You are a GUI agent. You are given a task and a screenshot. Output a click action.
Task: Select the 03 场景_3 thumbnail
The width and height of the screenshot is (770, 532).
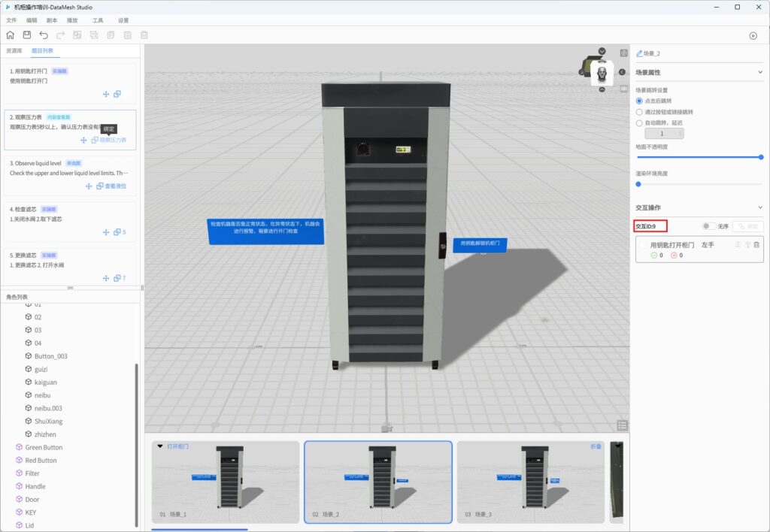tap(530, 481)
